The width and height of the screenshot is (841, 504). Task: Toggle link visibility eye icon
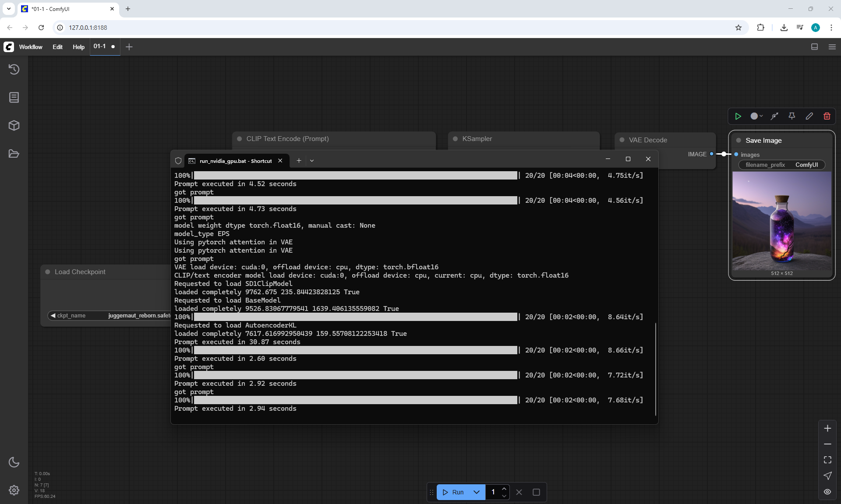(827, 492)
